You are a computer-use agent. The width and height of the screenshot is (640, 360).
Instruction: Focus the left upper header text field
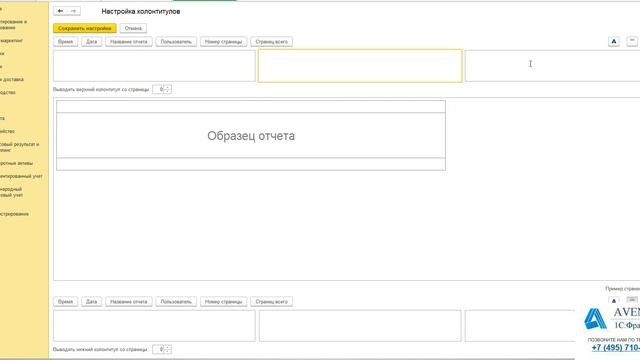tap(154, 66)
